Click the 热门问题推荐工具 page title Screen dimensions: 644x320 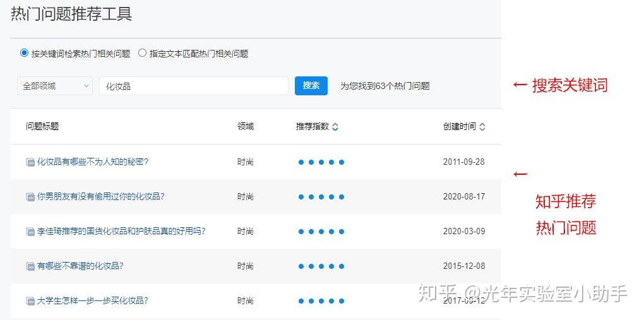71,13
